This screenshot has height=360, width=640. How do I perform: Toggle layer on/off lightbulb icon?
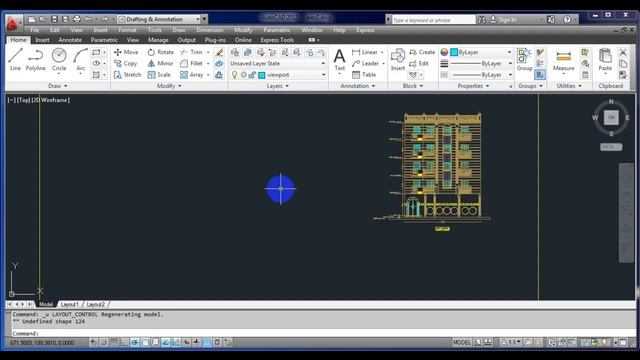[x=234, y=75]
